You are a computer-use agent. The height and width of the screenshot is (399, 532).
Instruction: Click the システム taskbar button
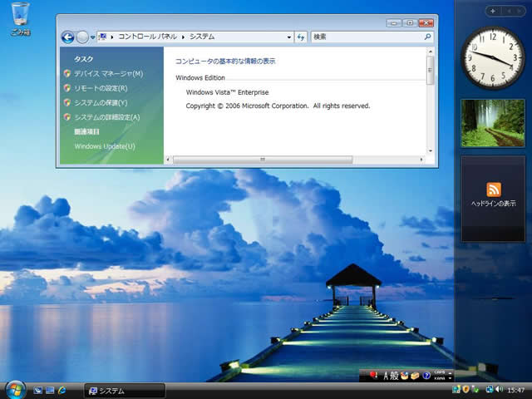tap(124, 390)
